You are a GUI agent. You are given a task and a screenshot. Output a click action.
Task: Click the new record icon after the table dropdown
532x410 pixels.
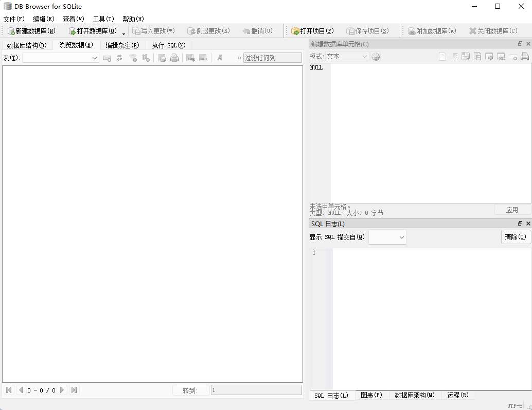pyautogui.click(x=107, y=58)
